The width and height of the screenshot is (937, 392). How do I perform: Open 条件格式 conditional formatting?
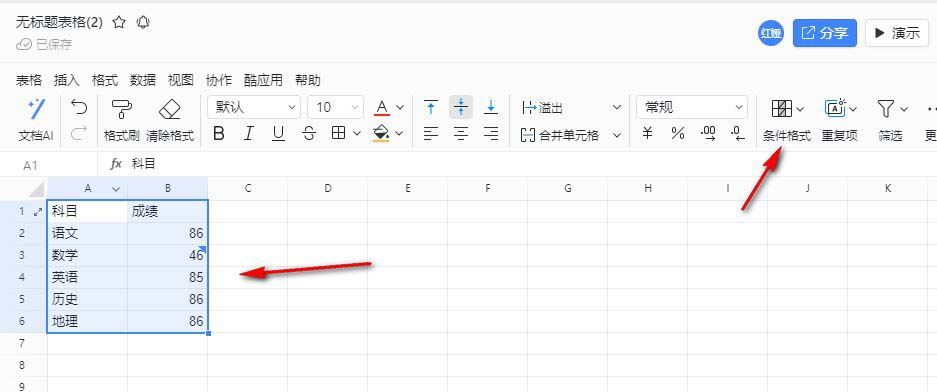787,121
